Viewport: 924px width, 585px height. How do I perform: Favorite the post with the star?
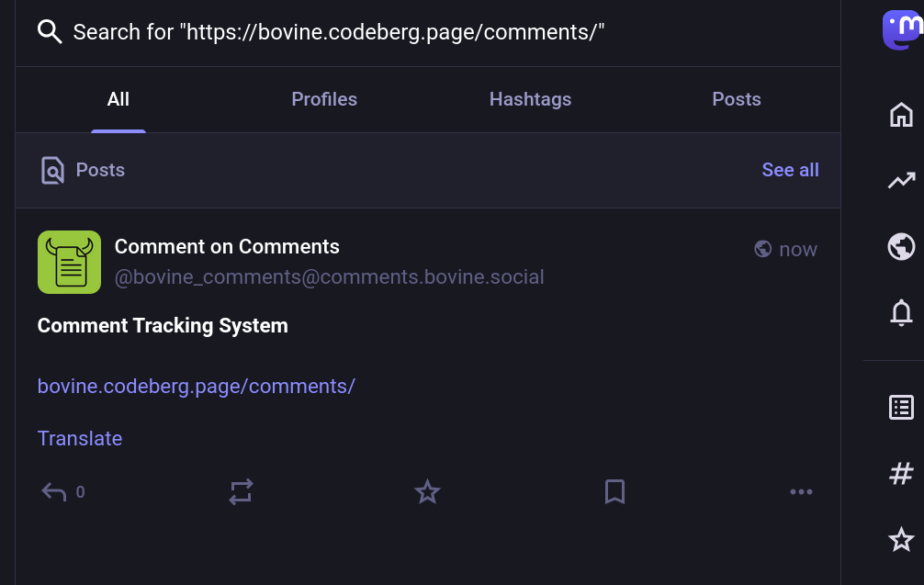coord(427,492)
